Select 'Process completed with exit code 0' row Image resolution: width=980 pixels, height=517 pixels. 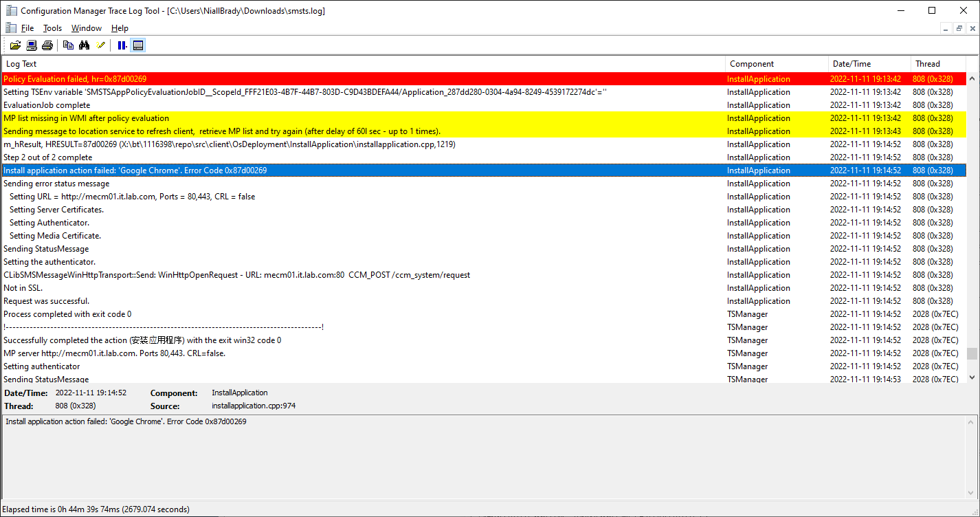tap(484, 314)
